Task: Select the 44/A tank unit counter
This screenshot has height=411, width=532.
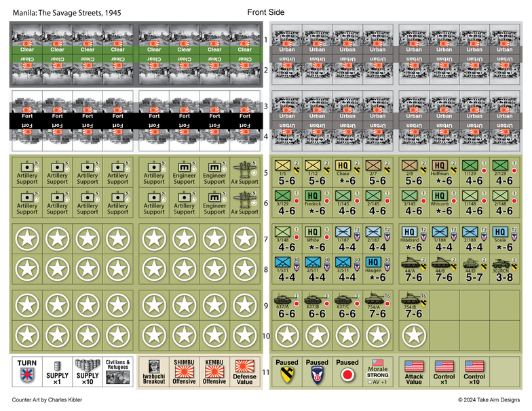Action: (x=414, y=270)
